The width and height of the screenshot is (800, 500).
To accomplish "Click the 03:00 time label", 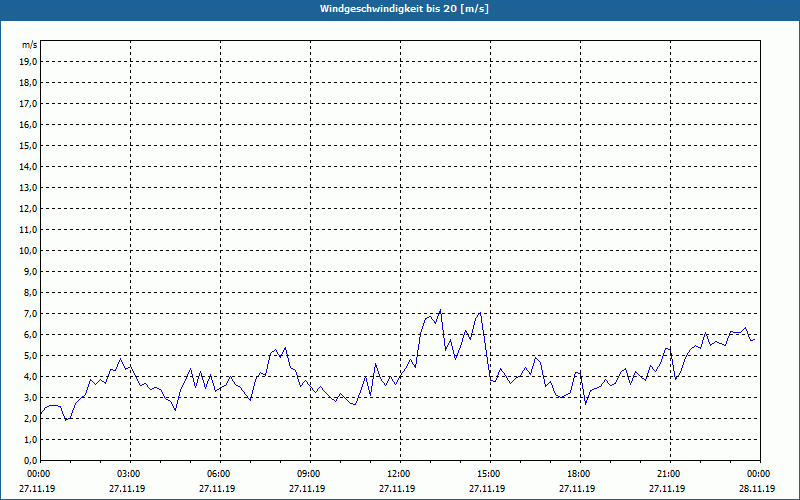I will click(130, 474).
